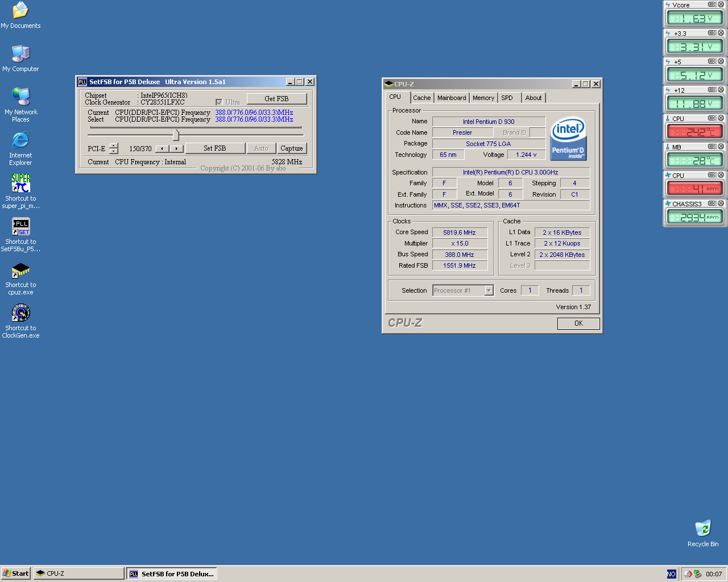The height and width of the screenshot is (582, 728).
Task: Open settings icon on +12 sensor panel
Action: (712, 90)
